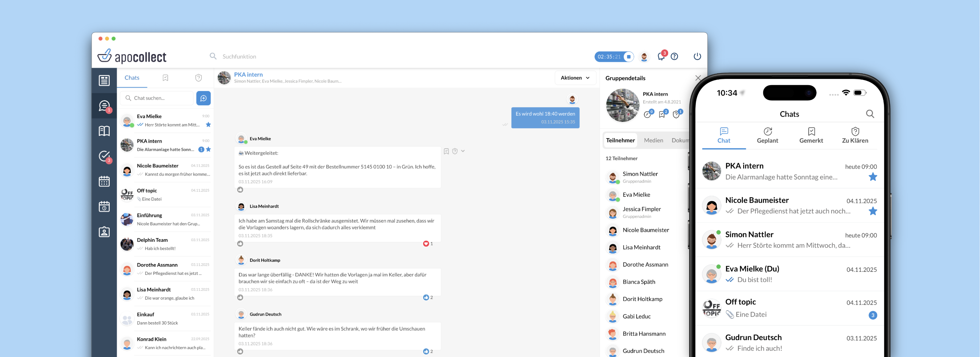This screenshot has width=980, height=357.
Task: Stop the running time tracker toggle
Action: coord(629,57)
